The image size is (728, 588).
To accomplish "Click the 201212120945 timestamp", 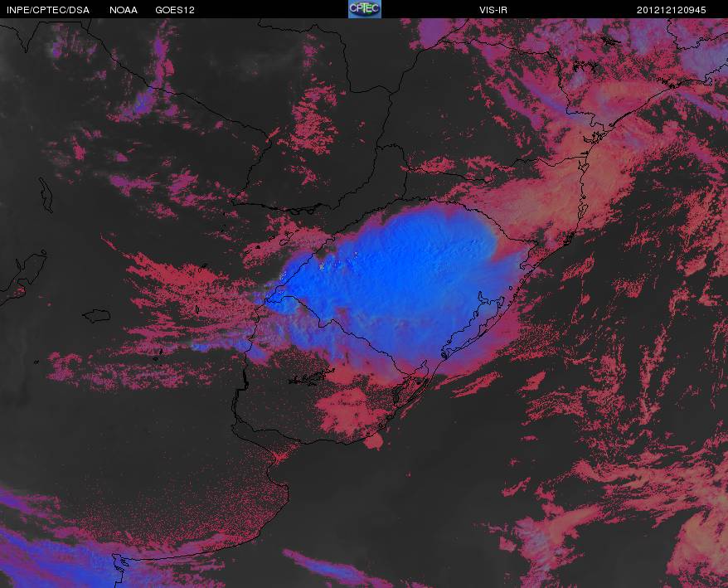I will pos(671,10).
